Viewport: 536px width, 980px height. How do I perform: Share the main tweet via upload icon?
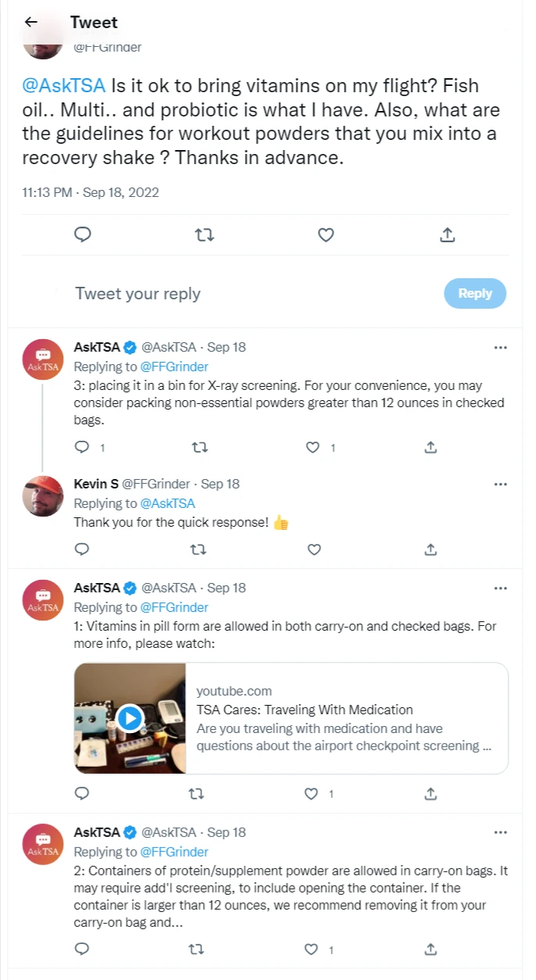tap(448, 234)
